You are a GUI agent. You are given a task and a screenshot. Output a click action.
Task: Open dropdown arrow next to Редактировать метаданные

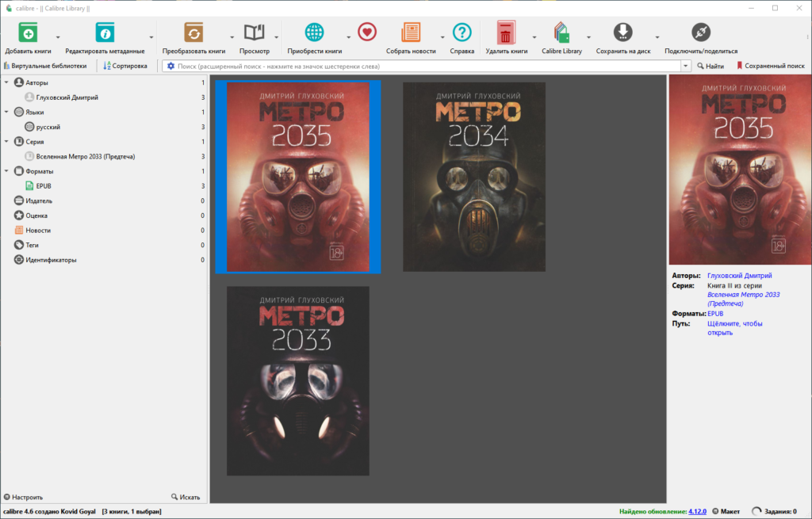coord(151,37)
